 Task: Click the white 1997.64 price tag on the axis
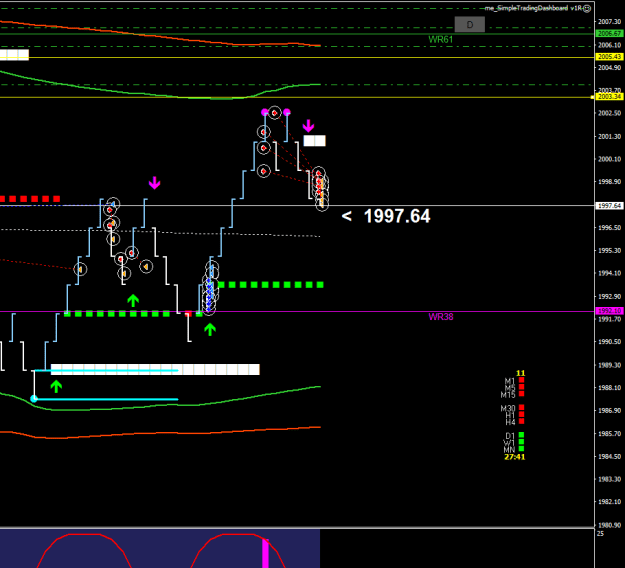click(609, 206)
